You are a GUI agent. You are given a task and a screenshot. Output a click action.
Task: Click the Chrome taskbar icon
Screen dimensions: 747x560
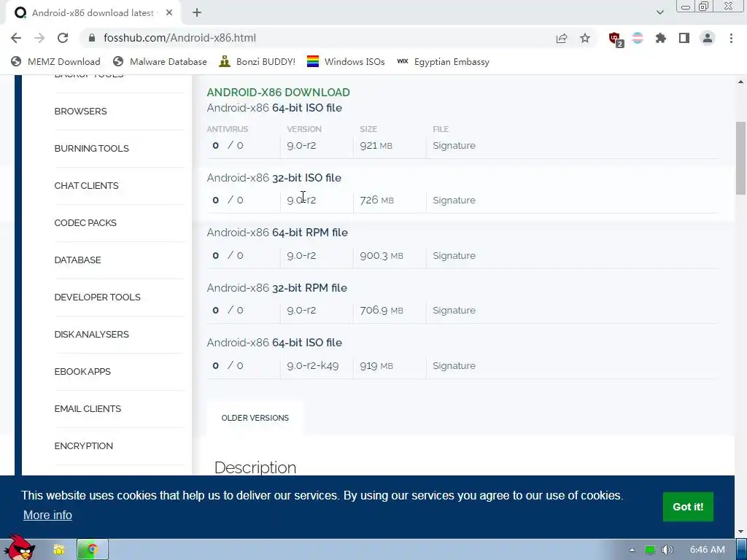93,550
